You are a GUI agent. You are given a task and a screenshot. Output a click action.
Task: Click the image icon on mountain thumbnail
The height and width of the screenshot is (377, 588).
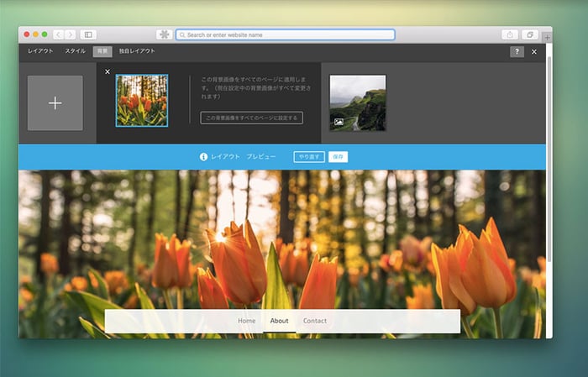point(339,122)
